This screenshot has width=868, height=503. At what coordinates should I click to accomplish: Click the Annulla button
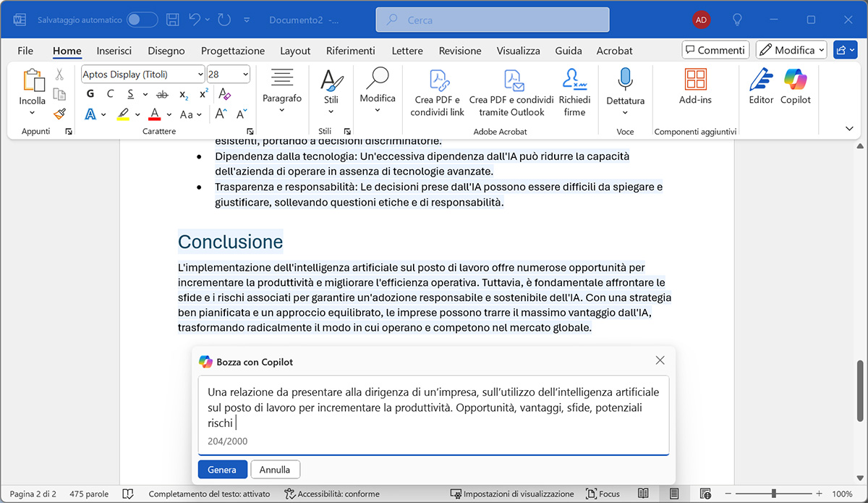pyautogui.click(x=275, y=470)
